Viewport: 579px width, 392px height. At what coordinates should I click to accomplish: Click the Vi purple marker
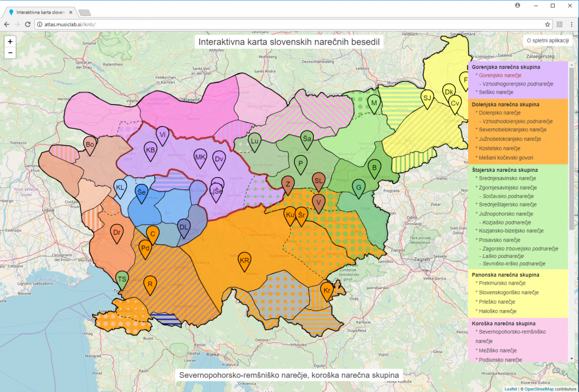162,136
